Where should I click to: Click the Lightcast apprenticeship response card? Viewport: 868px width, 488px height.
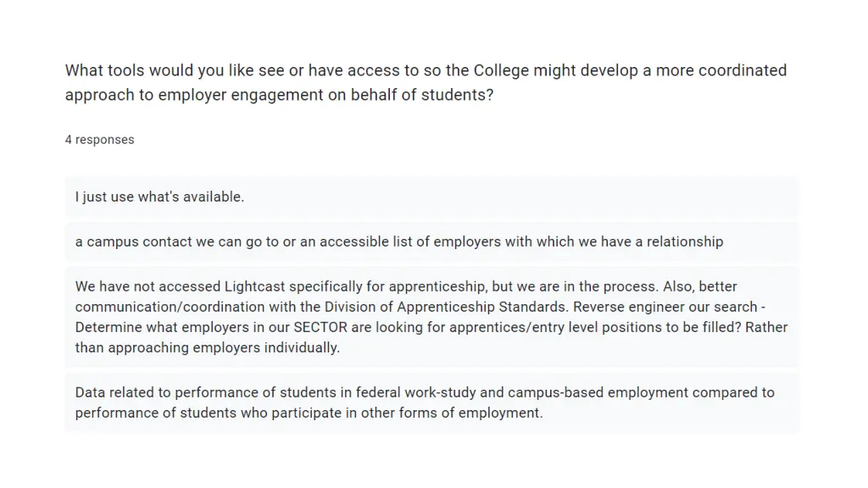pyautogui.click(x=431, y=317)
